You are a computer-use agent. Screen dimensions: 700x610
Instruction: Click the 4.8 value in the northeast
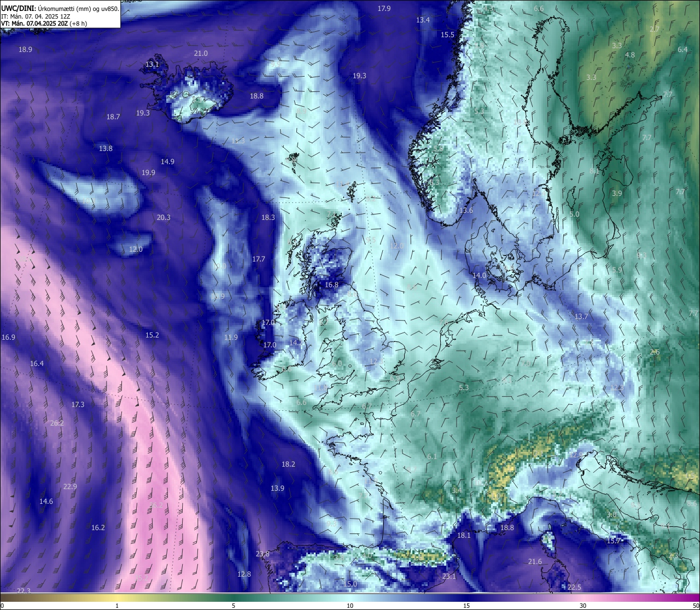tap(630, 55)
